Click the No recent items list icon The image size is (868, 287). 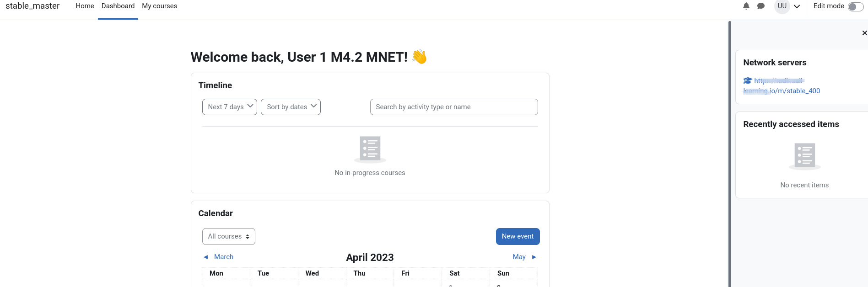pyautogui.click(x=805, y=157)
